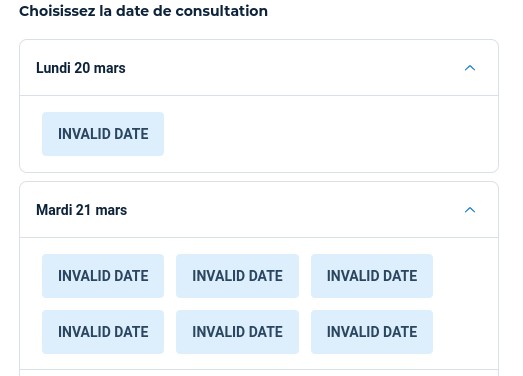Screen dimensions: 523x376
Task: Pick last slot in Mardi's lower row
Action: 372,332
